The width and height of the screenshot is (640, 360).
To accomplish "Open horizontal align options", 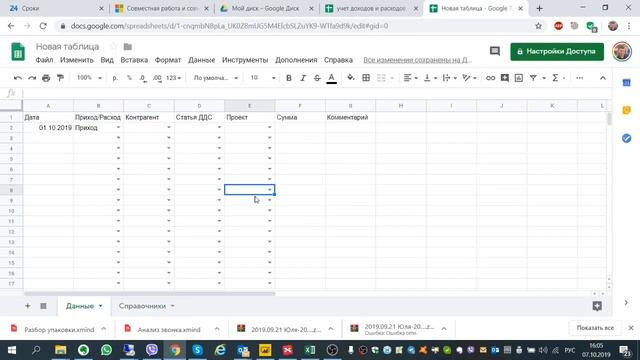I will (x=410, y=78).
